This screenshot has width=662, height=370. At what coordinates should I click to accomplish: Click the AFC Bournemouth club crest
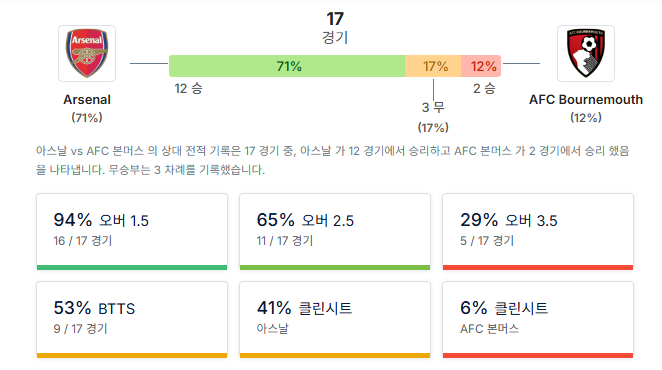coord(586,53)
